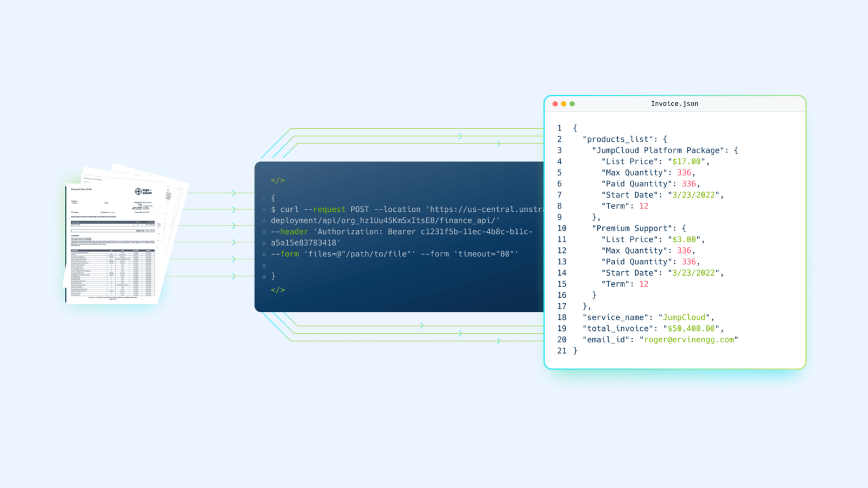Viewport: 868px width, 488px height.
Task: Toggle the empty dot below the --form line
Action: point(264,265)
